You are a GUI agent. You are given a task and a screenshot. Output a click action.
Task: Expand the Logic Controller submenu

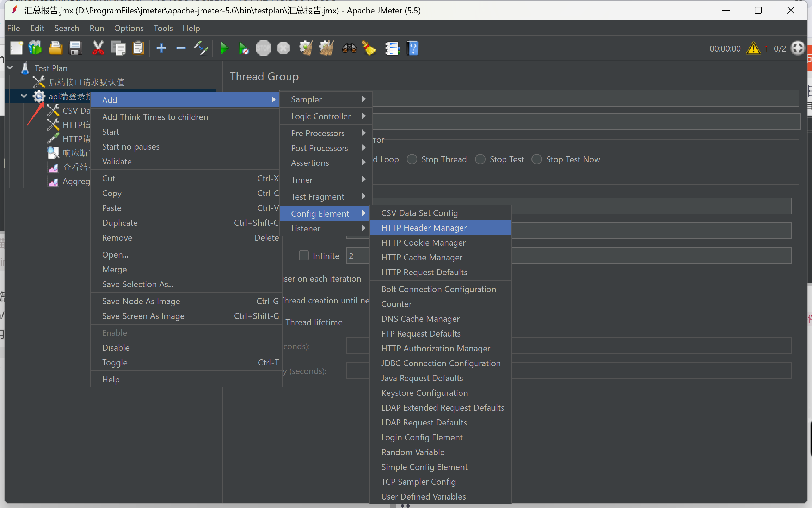pyautogui.click(x=326, y=116)
